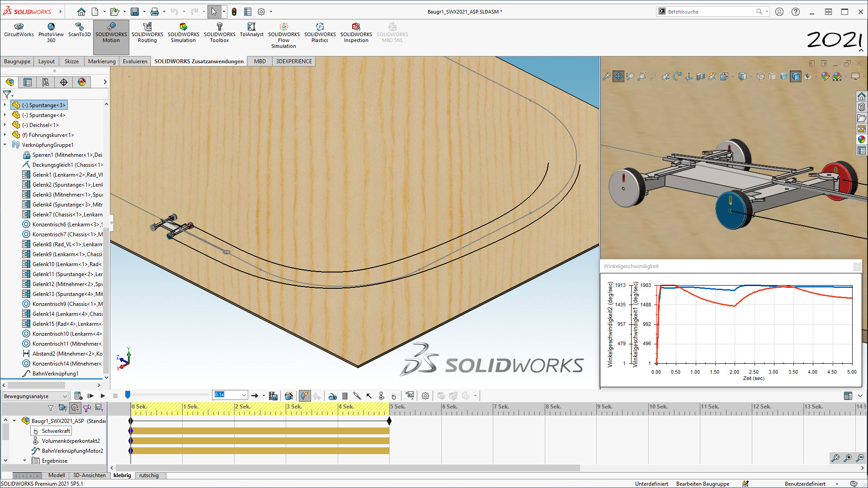Viewport: 868px width, 488px height.
Task: Activate the CircuitWorks add-in
Action: click(x=19, y=30)
